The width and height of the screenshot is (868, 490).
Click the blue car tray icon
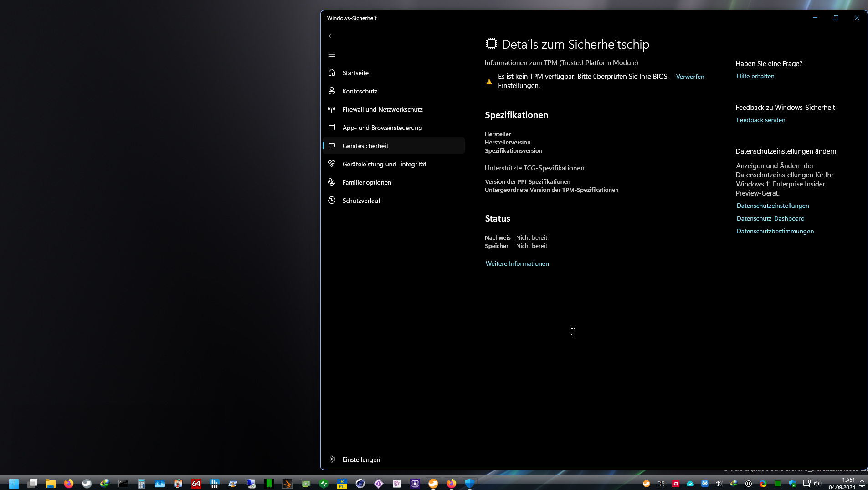705,484
